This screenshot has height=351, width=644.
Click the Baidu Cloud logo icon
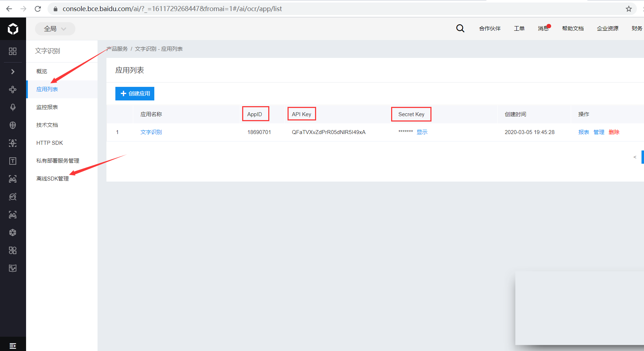13,29
